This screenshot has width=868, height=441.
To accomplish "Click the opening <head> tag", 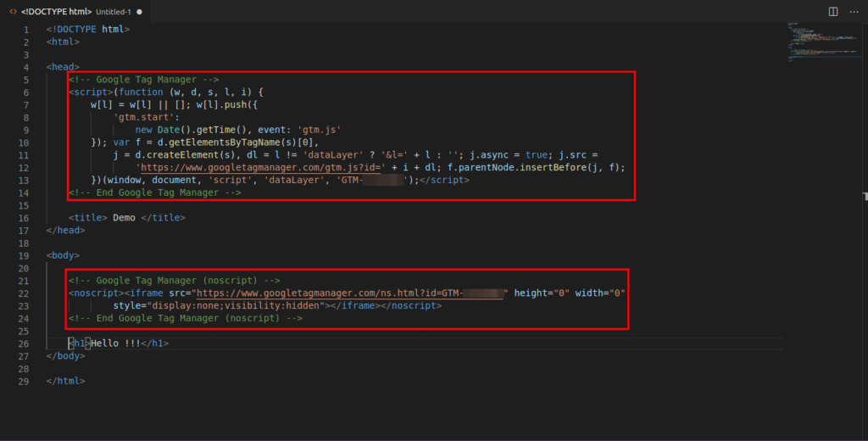I will [x=63, y=67].
